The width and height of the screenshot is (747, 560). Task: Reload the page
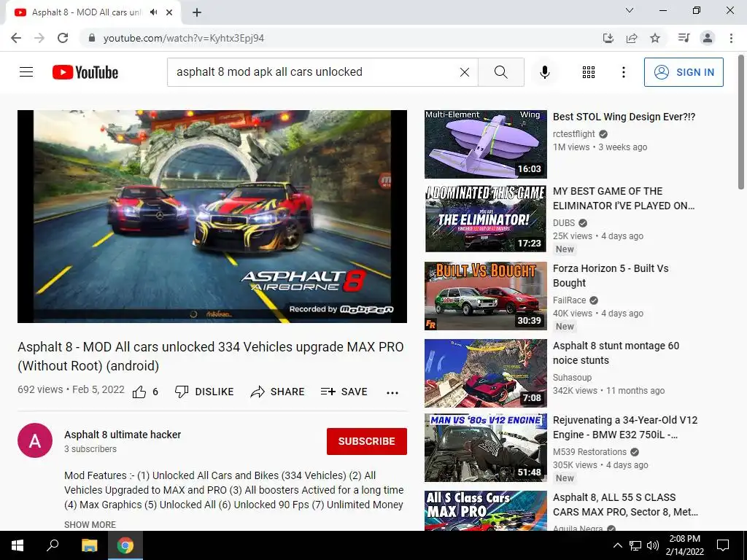63,38
